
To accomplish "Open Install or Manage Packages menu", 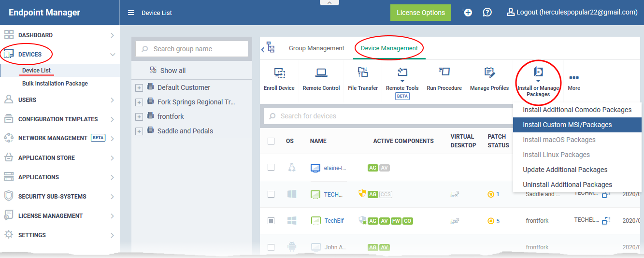I will tap(538, 82).
